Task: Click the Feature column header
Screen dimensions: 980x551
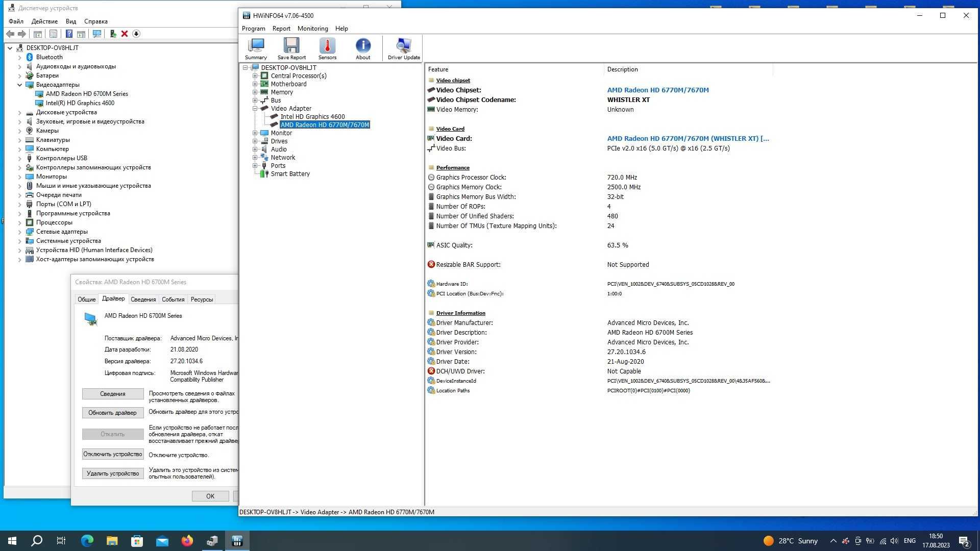Action: tap(514, 69)
